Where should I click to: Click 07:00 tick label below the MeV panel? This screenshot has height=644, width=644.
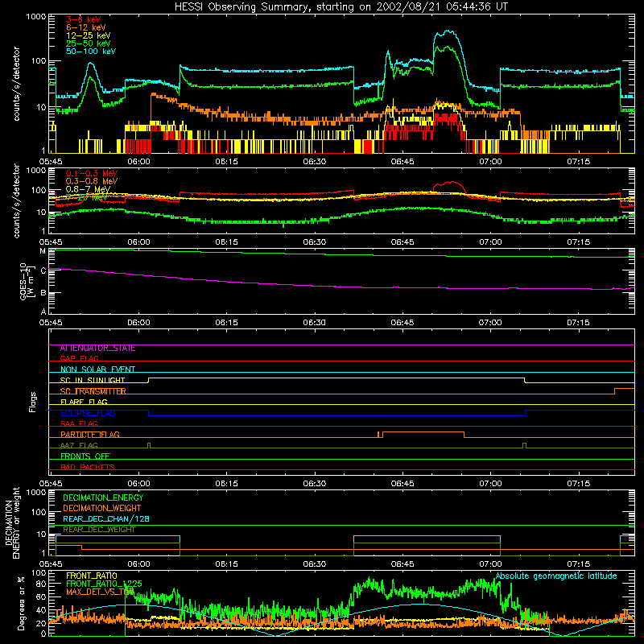(490, 242)
